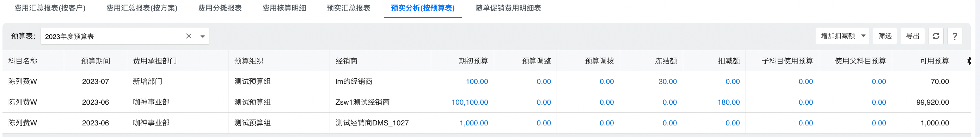980x137 pixels.
Task: Open the 100,100.00 期初预算 link
Action: click(x=470, y=102)
